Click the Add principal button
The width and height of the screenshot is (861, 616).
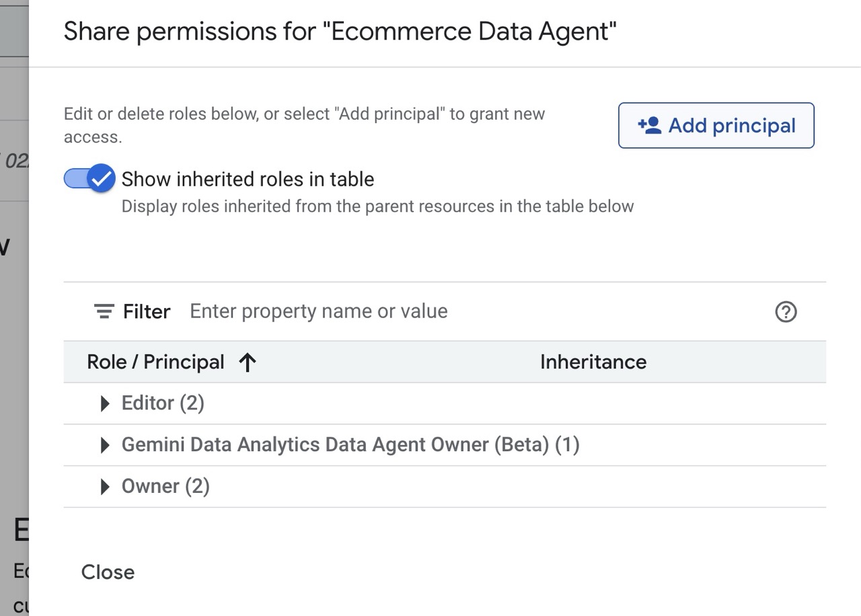coord(716,125)
